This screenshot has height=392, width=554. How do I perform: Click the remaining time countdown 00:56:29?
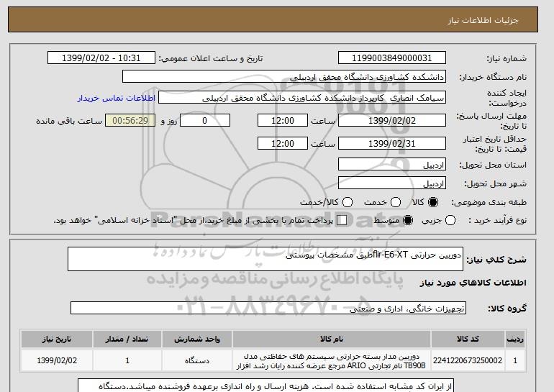130,120
